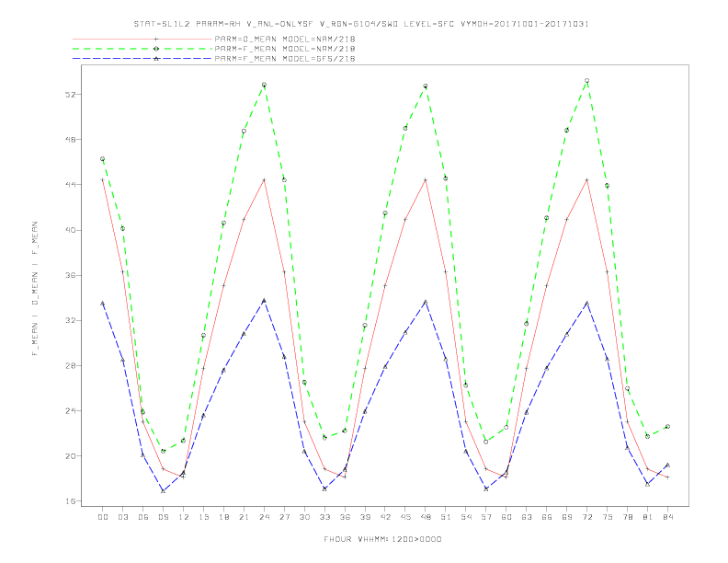Click blue GFS triangle marker at hour 09
This screenshot has height=563, width=728.
click(x=163, y=490)
